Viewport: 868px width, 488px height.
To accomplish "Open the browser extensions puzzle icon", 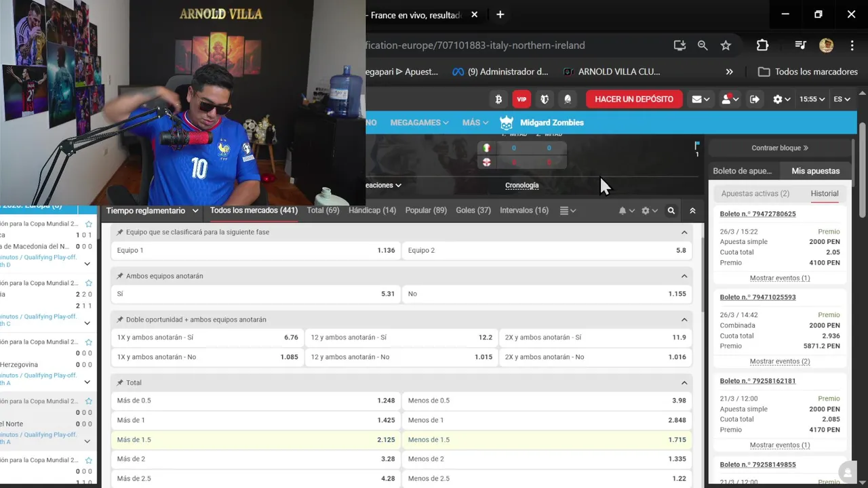I will [762, 45].
